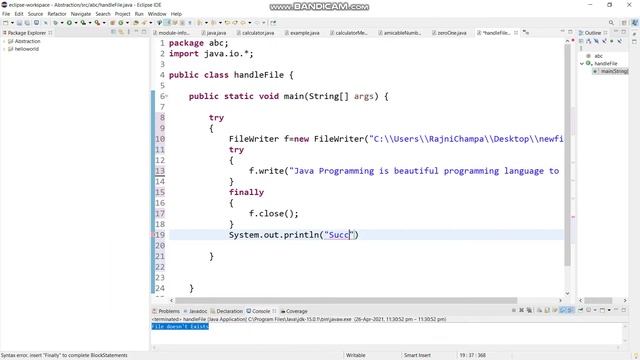Open the Navigate menu
The height and width of the screenshot is (360, 640).
click(81, 14)
